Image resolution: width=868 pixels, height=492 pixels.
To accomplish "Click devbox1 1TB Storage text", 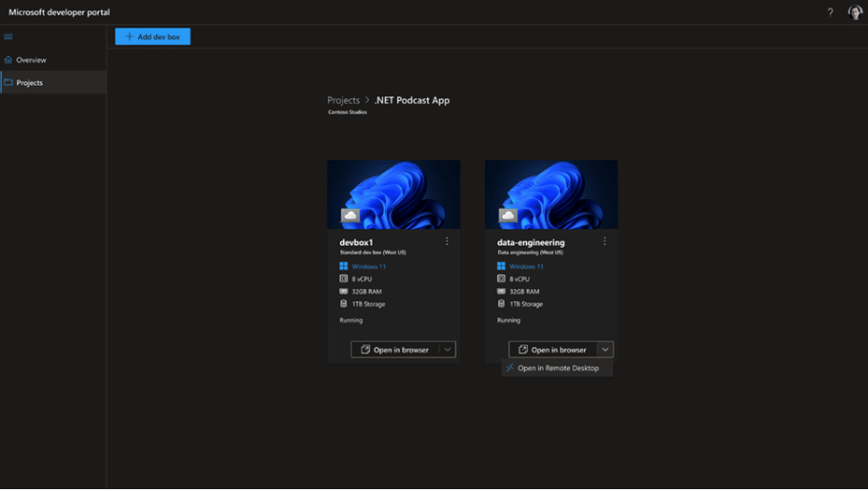I will (x=369, y=304).
